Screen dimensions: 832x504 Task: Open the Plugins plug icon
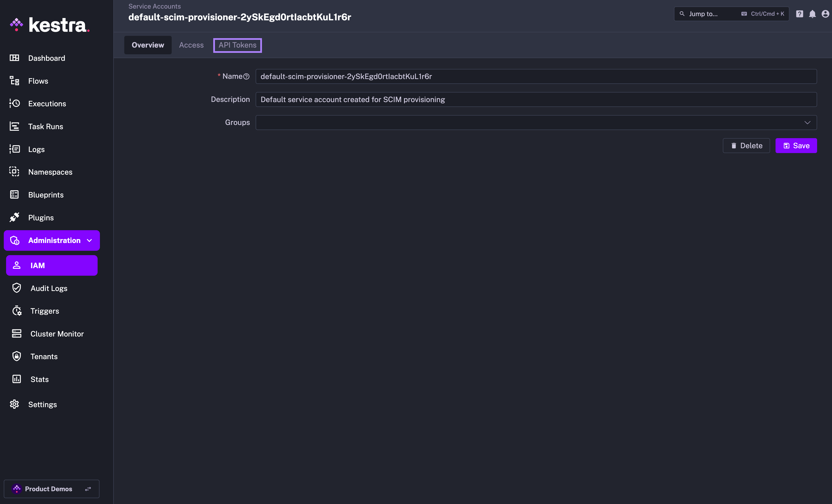(14, 218)
